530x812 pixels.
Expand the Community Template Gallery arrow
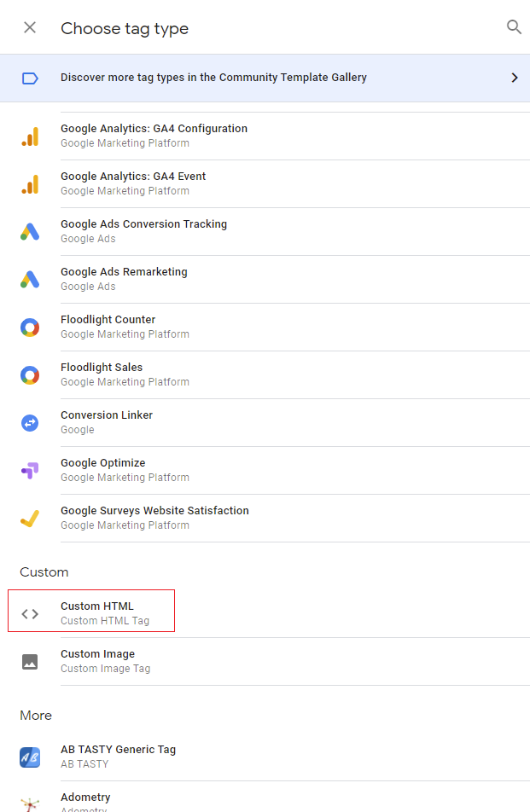pyautogui.click(x=514, y=78)
